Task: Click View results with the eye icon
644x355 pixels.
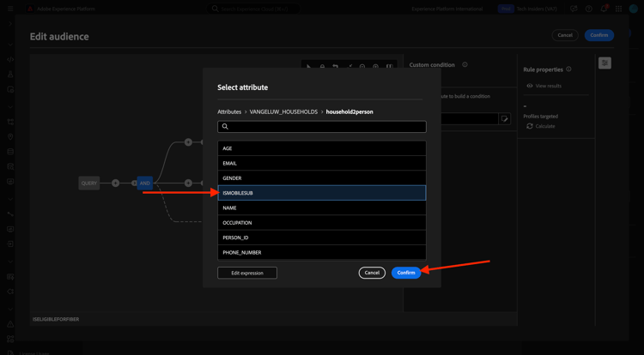Action: pyautogui.click(x=544, y=86)
